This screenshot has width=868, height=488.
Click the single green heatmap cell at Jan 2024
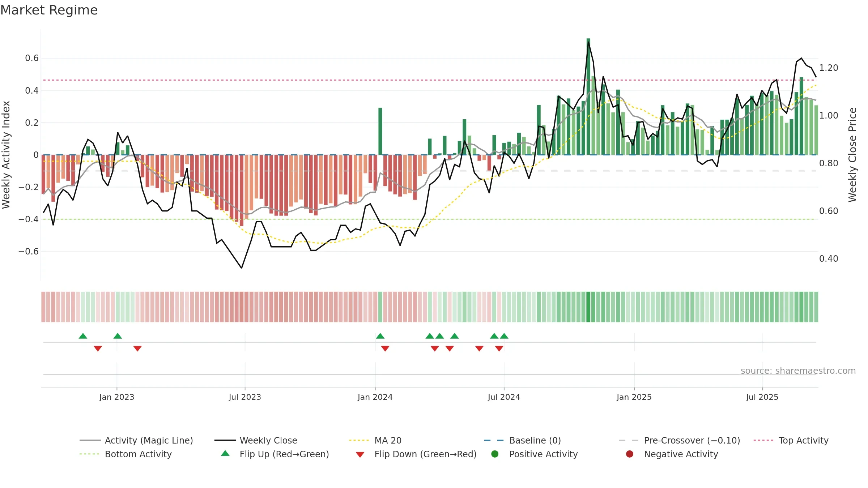380,307
